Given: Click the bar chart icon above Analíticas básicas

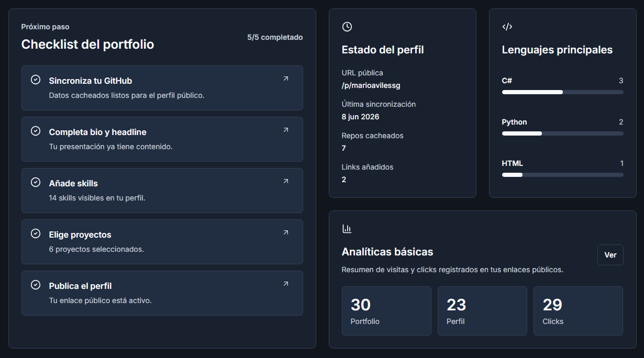Looking at the screenshot, I should point(347,229).
